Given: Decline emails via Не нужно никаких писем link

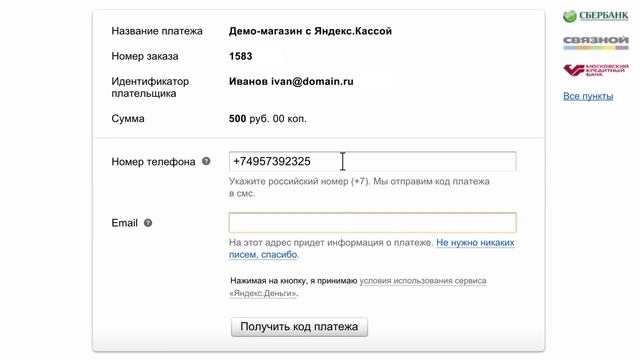Looking at the screenshot, I should 371,249.
